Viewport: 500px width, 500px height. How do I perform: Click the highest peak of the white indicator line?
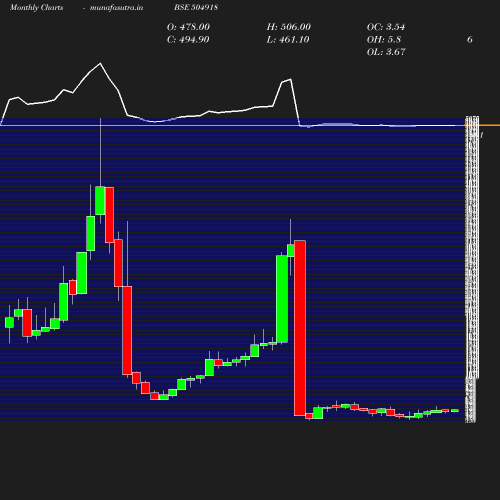[x=100, y=63]
